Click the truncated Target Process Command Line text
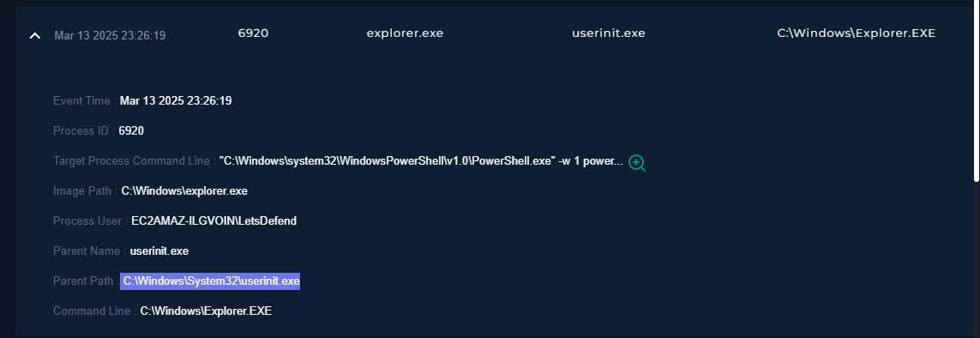Image resolution: width=980 pixels, height=338 pixels. [x=421, y=160]
